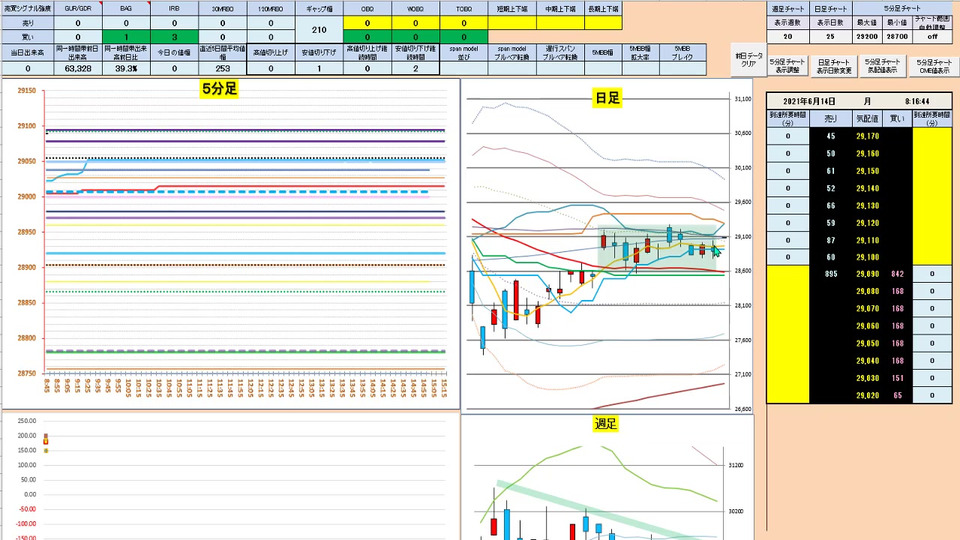Click the yellow WOBO sell cell
This screenshot has height=540, width=960.
click(x=416, y=23)
